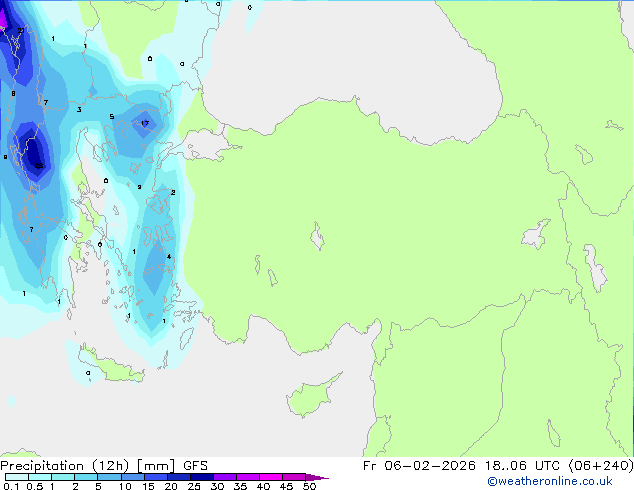Click the 35–40 mm legend swatch
This screenshot has height=490, width=634.
coord(248,477)
